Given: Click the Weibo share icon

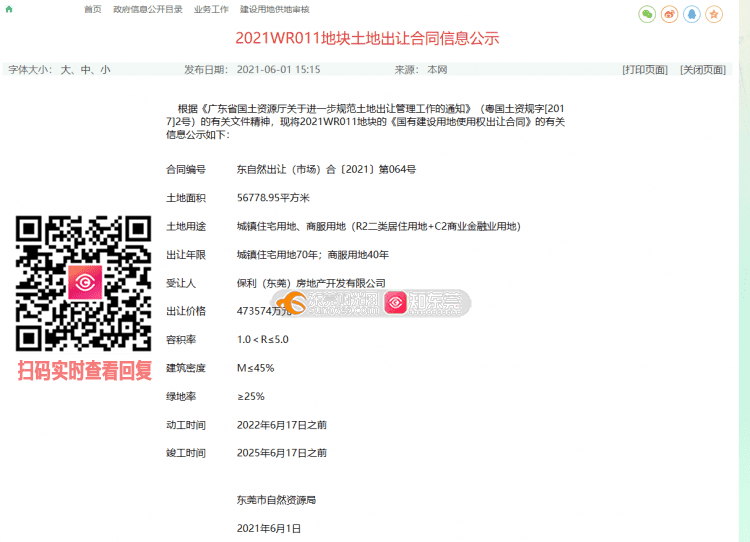Looking at the screenshot, I should 669,14.
